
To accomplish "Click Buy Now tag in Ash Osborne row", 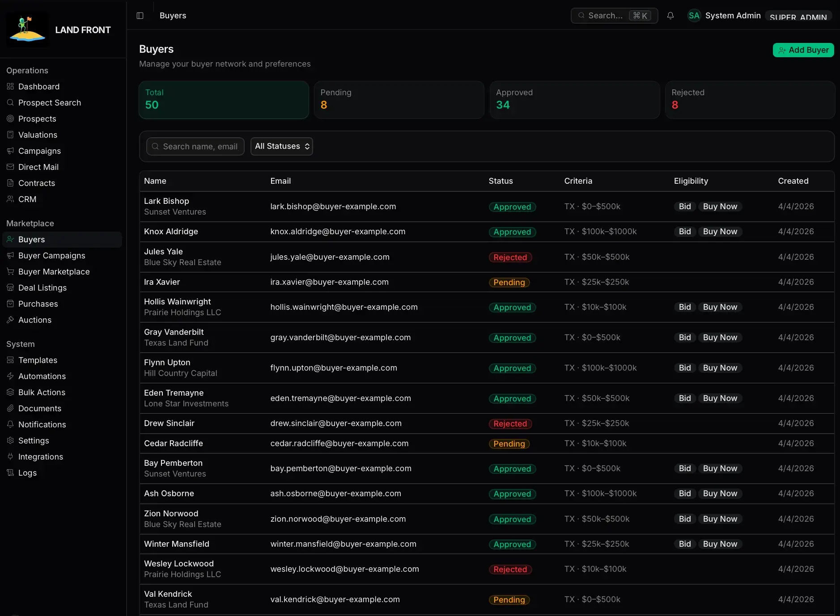I will pos(720,494).
